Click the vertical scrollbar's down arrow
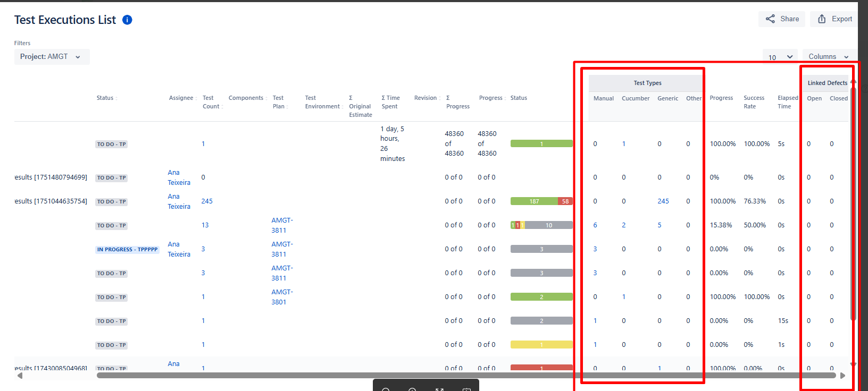 [x=853, y=364]
